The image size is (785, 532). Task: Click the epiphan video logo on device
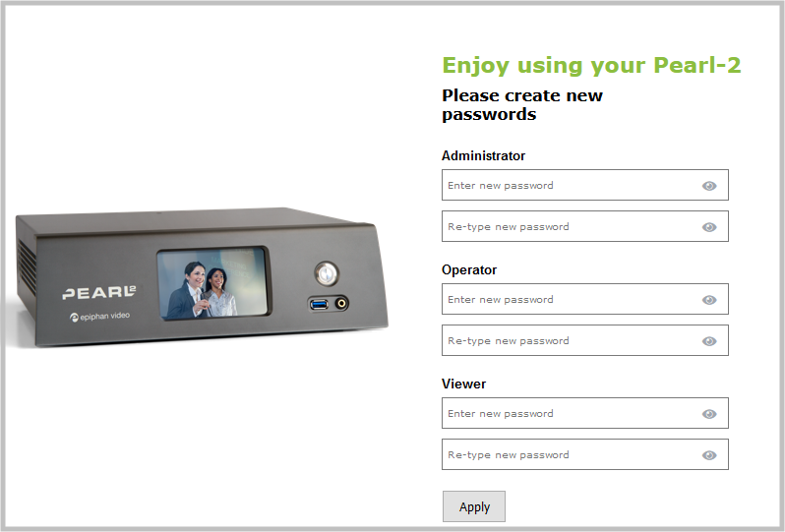[99, 317]
